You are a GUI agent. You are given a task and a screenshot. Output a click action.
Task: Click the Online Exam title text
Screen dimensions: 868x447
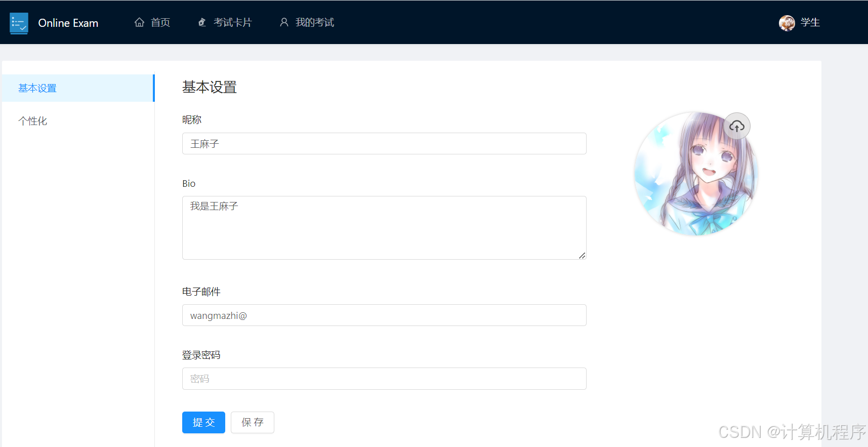tap(68, 23)
